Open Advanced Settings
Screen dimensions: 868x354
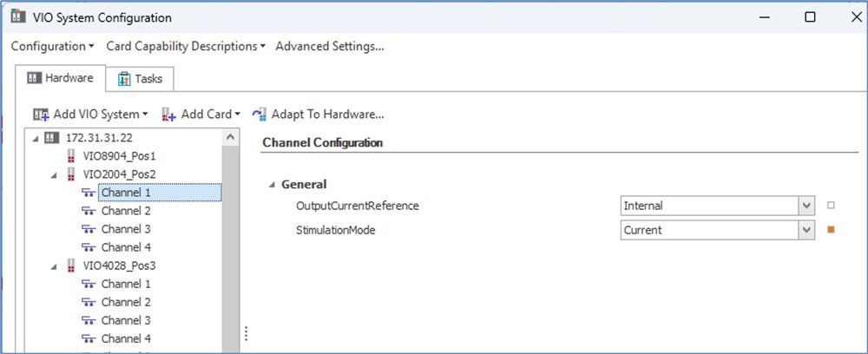[x=330, y=47]
